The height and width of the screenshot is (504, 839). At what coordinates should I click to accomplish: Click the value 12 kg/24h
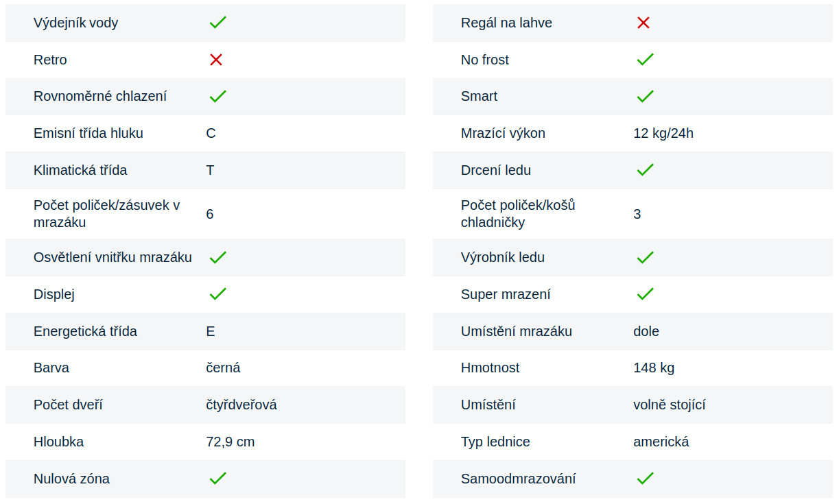(663, 133)
